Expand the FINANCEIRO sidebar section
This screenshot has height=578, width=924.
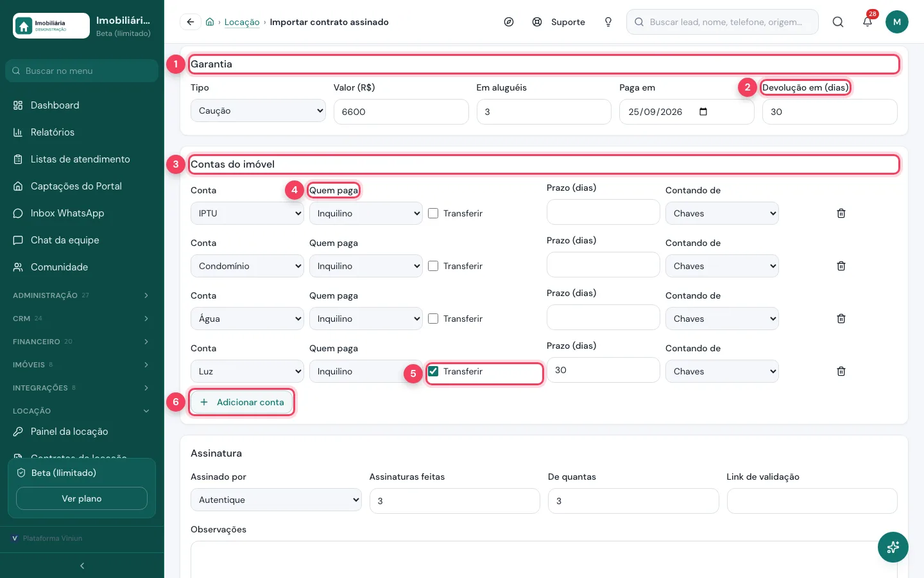coord(82,342)
